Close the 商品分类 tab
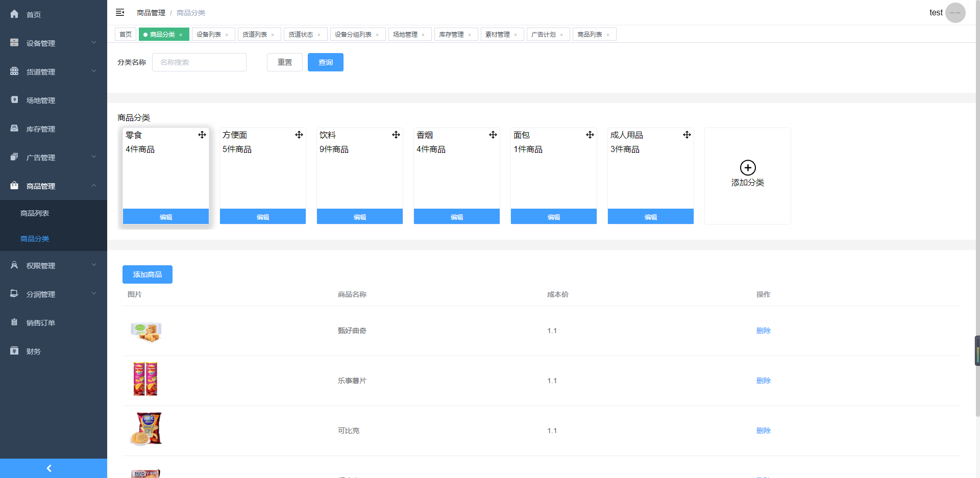The image size is (980, 478). click(181, 35)
